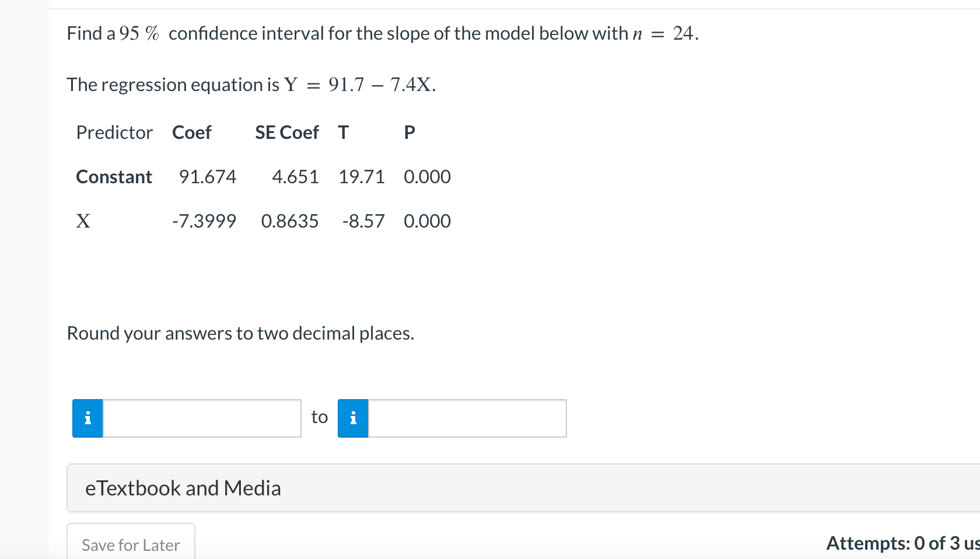
Task: Expand the eTextbook and Media section
Action: click(x=523, y=488)
